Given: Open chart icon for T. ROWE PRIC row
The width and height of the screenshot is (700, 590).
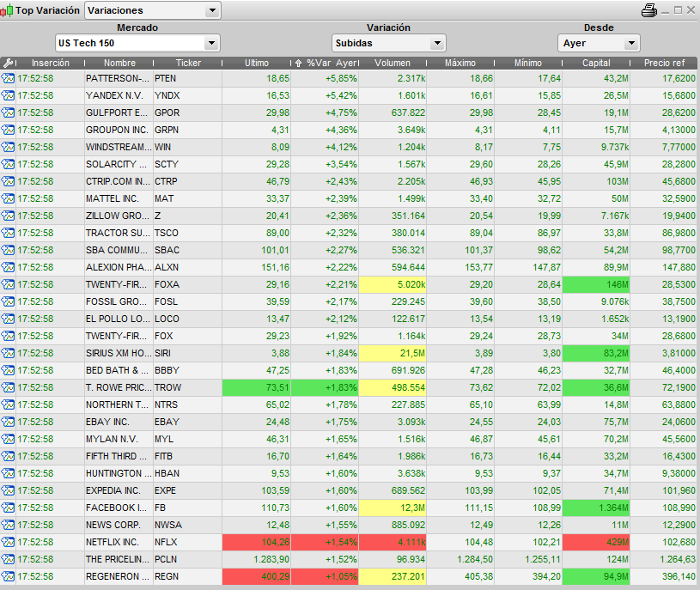Looking at the screenshot, I should pos(8,388).
